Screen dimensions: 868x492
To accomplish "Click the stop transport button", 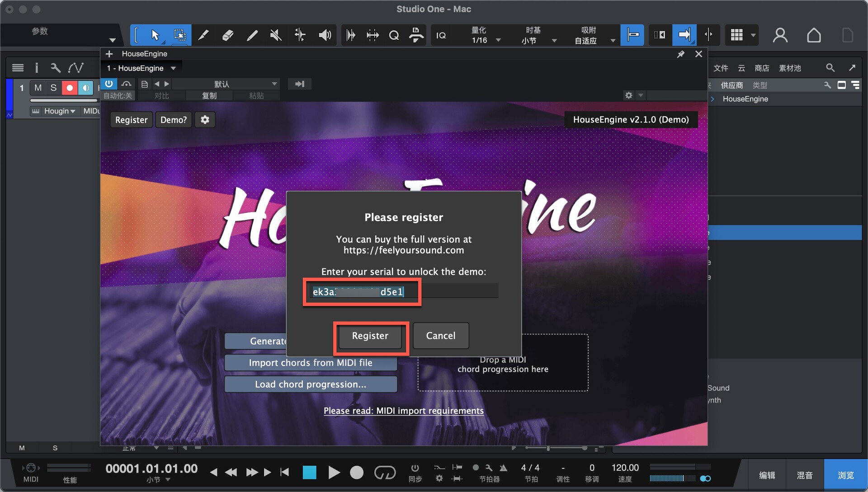I will [309, 473].
